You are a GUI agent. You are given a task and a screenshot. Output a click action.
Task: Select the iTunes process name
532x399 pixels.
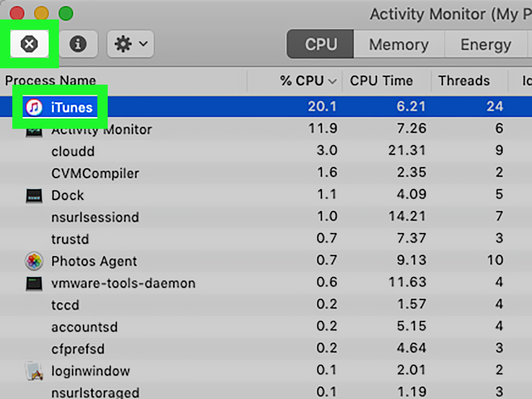[72, 107]
